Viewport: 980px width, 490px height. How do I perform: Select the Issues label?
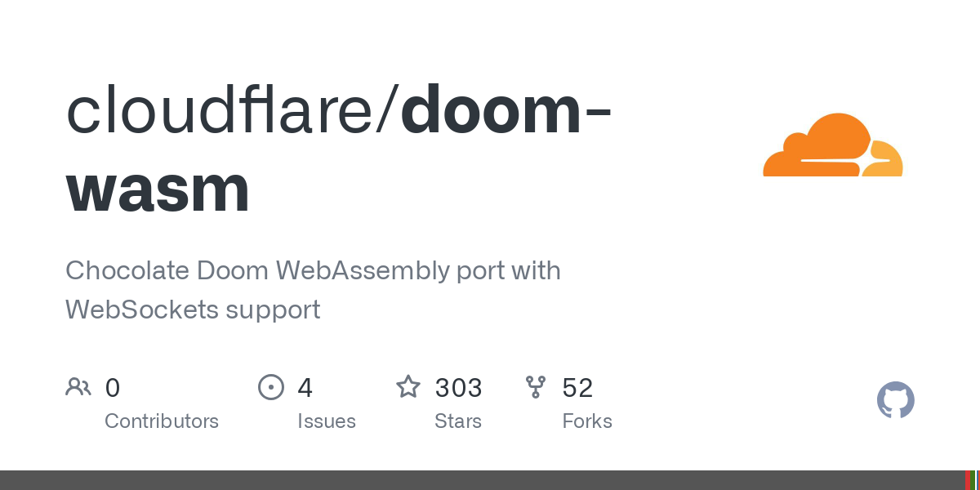coord(327,421)
